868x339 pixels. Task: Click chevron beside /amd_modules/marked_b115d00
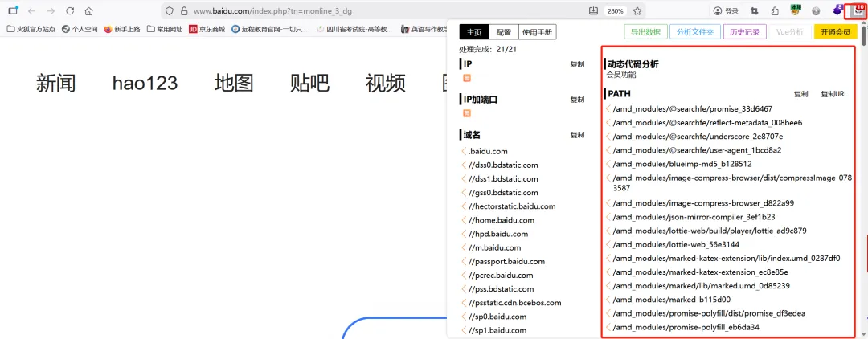click(x=609, y=300)
